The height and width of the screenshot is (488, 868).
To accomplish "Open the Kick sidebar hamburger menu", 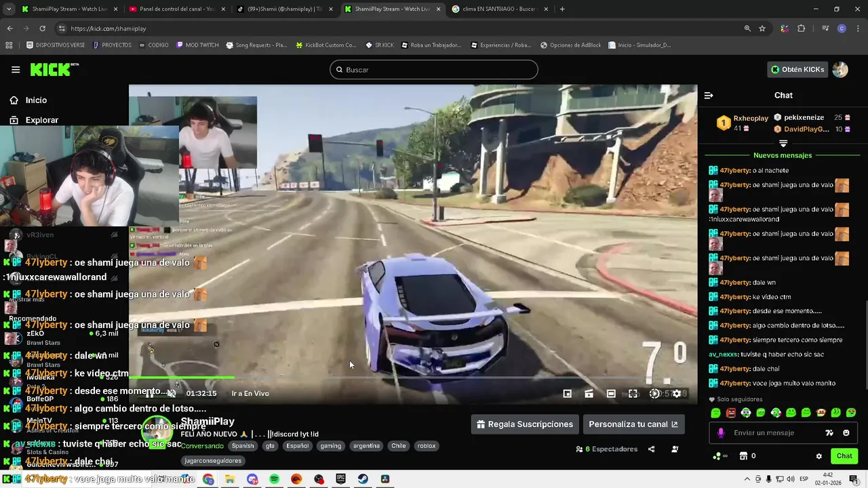I will (x=16, y=69).
